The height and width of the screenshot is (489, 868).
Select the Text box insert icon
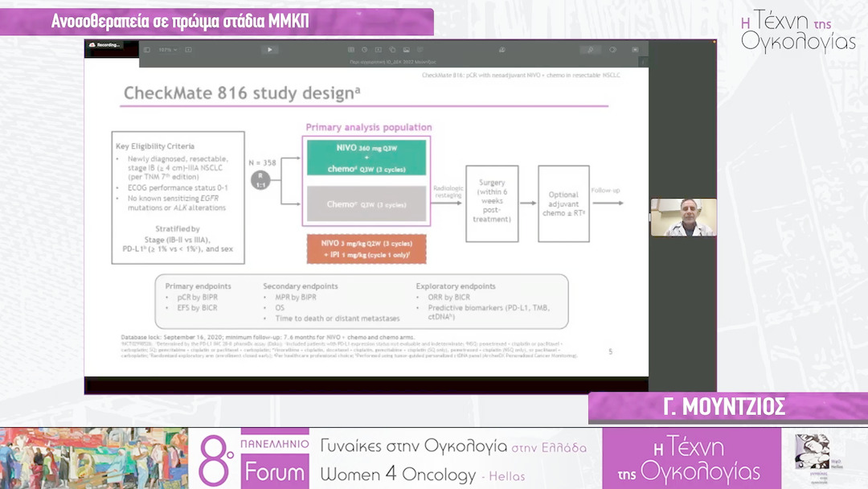379,50
